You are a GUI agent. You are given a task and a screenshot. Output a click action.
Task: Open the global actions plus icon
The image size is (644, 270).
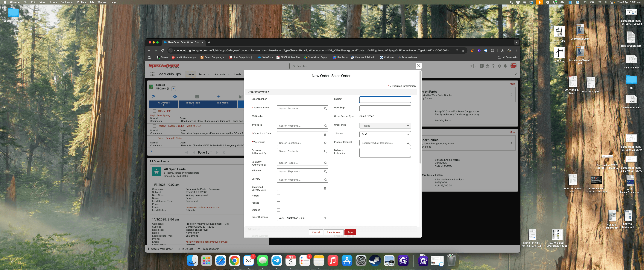pyautogui.click(x=482, y=66)
